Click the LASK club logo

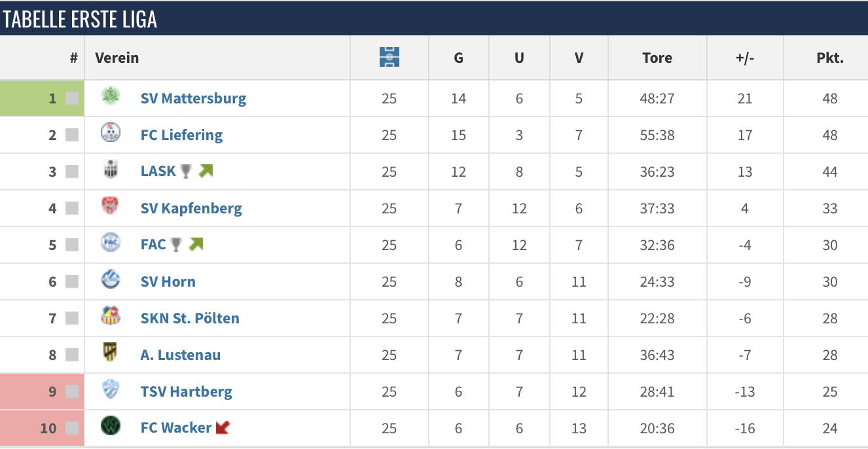(x=111, y=170)
